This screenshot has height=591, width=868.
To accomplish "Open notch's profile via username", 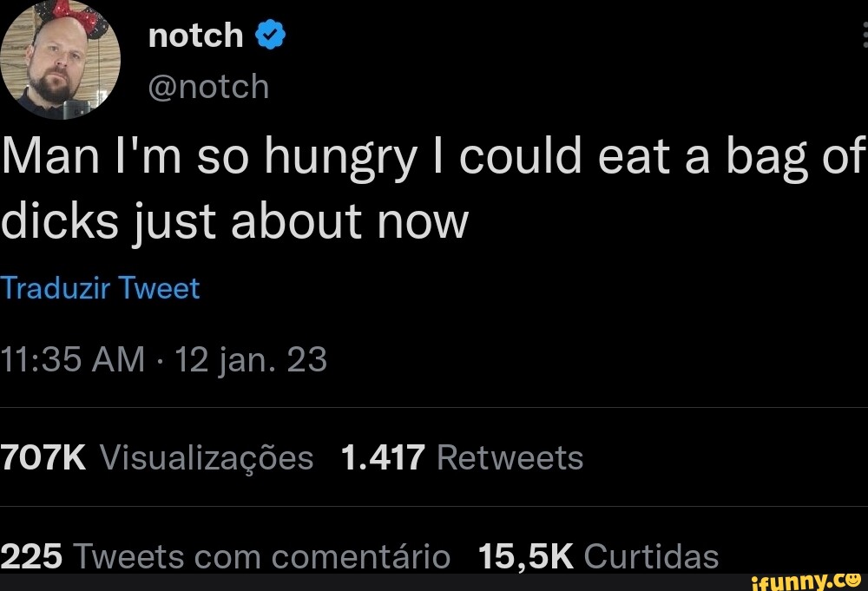I will coord(208,85).
